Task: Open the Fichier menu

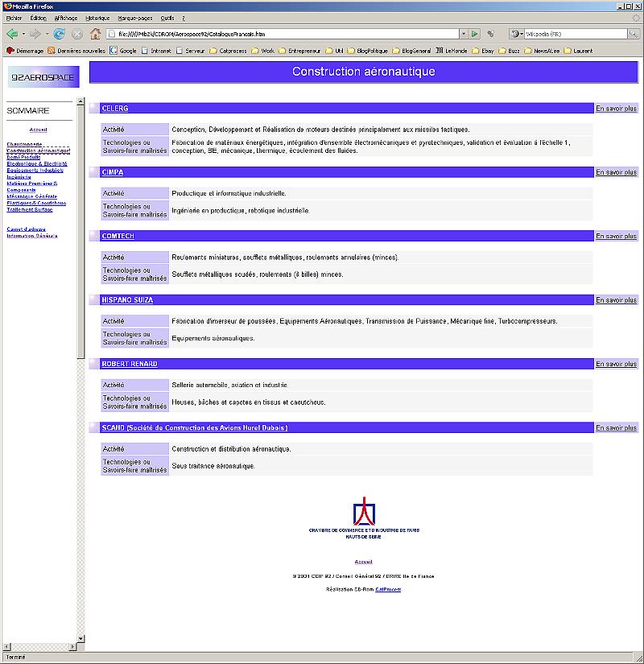Action: tap(14, 19)
